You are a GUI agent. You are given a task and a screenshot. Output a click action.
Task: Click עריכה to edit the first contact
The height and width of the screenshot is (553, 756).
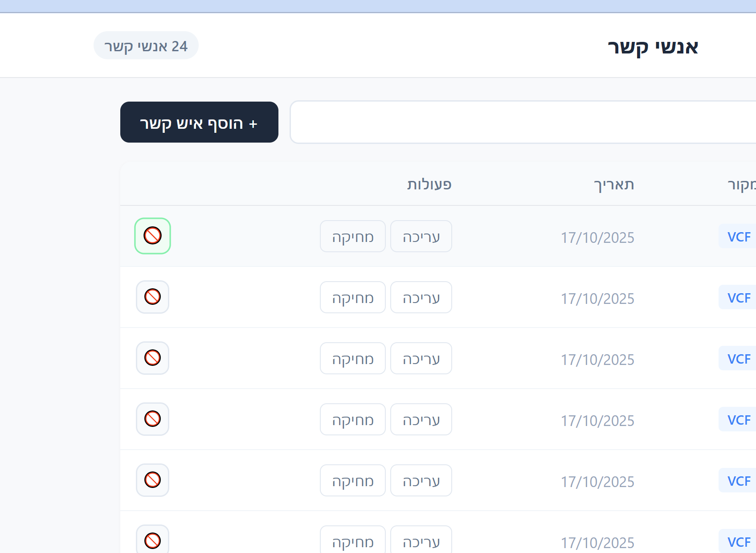tap(421, 236)
